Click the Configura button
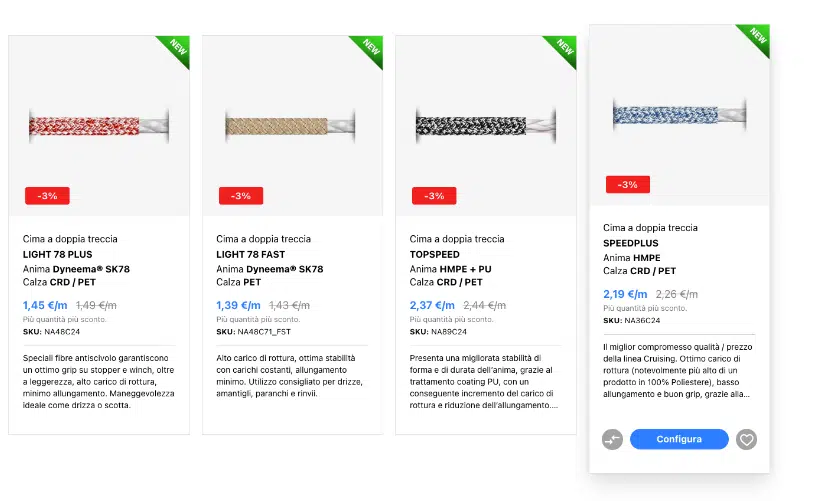Image resolution: width=819 pixels, height=501 pixels. [x=679, y=439]
